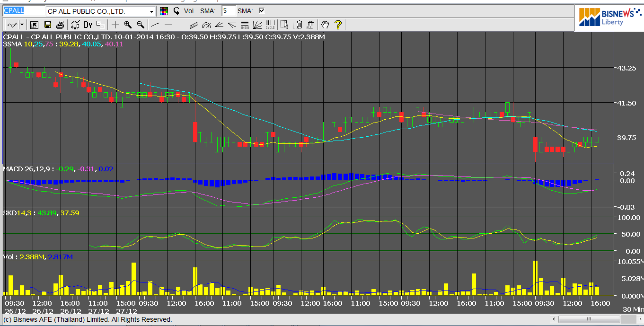Activate the crosshair cursor tool
The width and height of the screenshot is (644, 326).
click(x=115, y=25)
